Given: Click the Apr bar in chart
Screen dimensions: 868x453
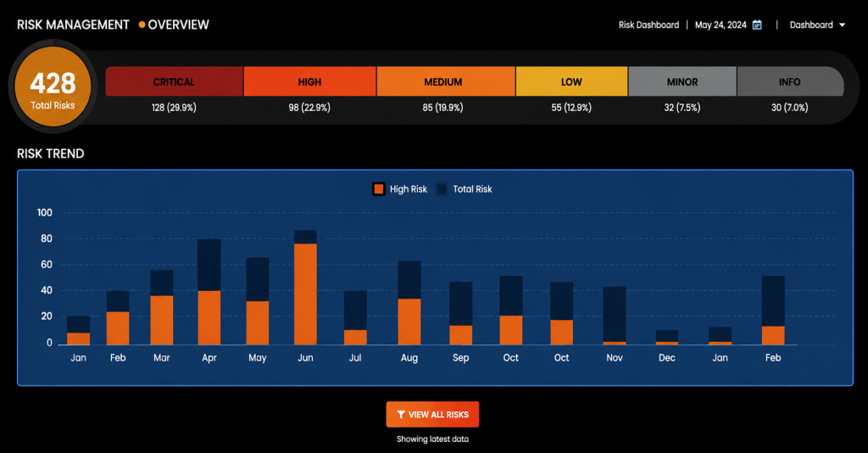Looking at the screenshot, I should tap(209, 292).
